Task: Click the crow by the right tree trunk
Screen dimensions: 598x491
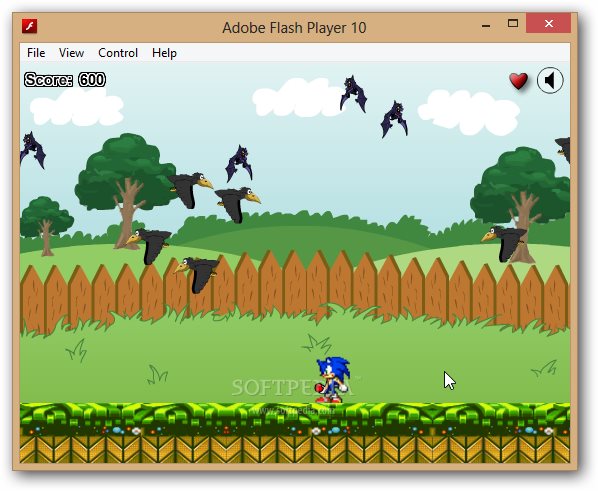Action: point(504,243)
